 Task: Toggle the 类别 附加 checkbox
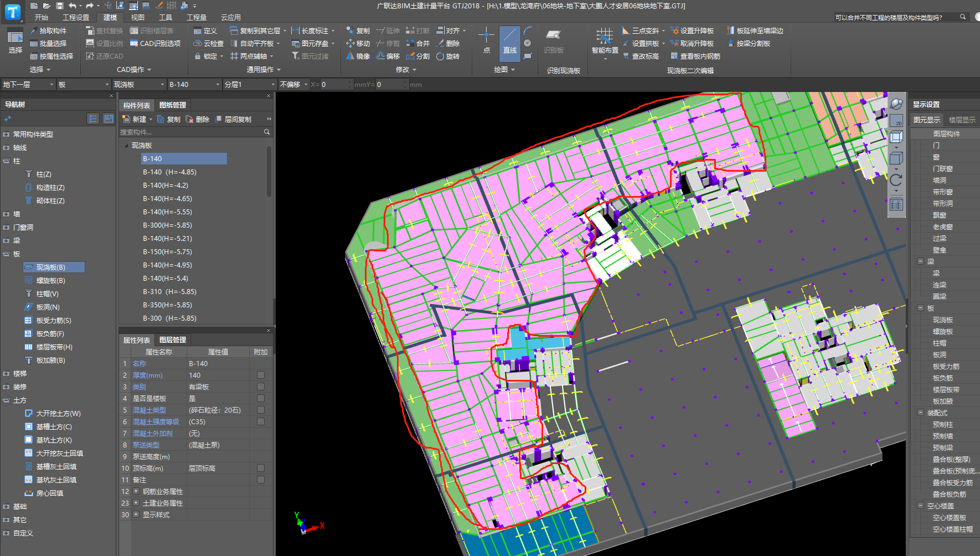tap(261, 387)
